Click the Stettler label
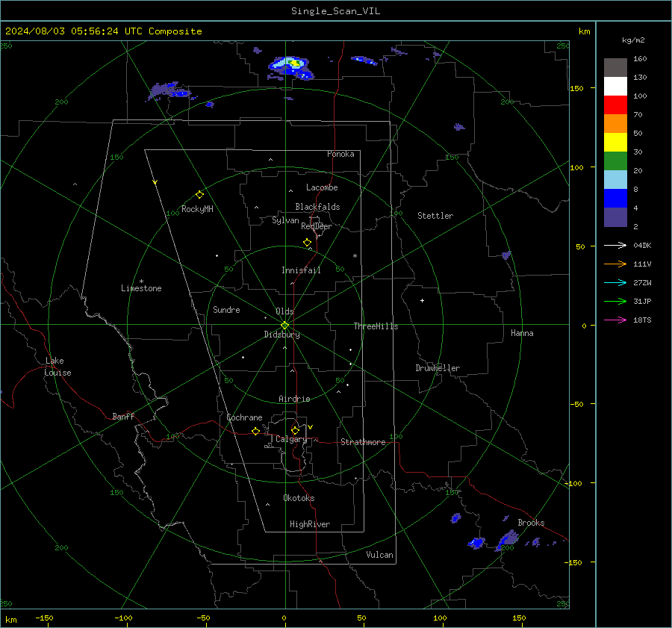This screenshot has width=672, height=628. [435, 216]
